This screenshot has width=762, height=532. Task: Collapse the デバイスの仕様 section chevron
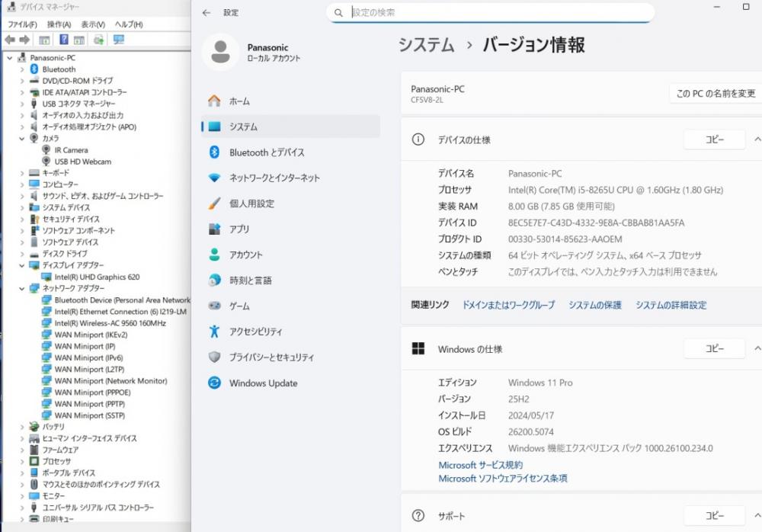click(x=757, y=139)
